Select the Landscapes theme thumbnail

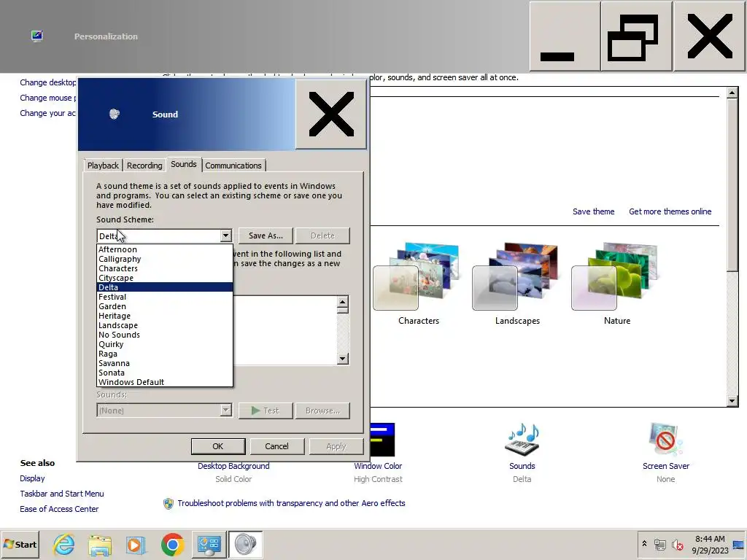(x=517, y=284)
